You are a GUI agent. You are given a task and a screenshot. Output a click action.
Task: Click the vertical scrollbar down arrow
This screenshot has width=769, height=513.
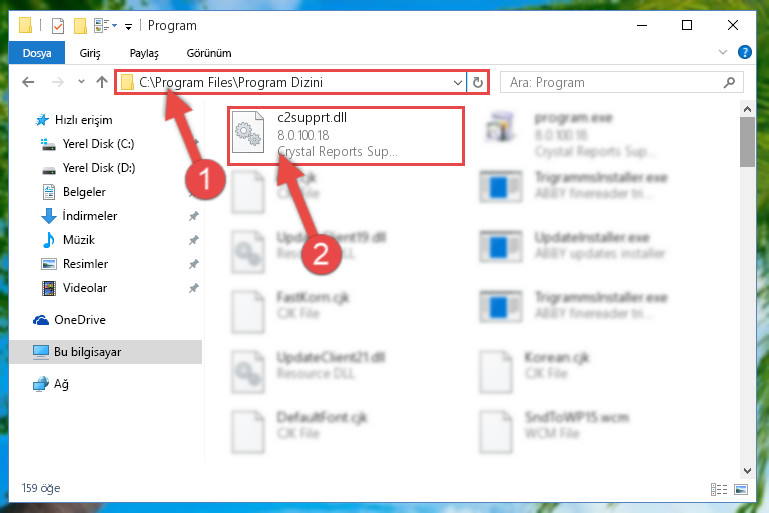[x=747, y=471]
